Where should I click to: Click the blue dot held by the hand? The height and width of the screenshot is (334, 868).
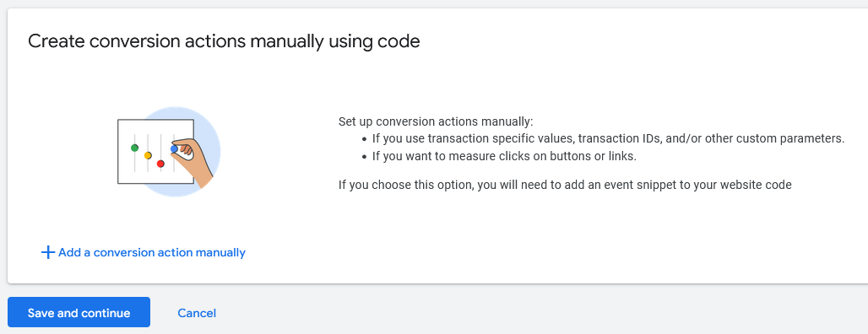(175, 148)
